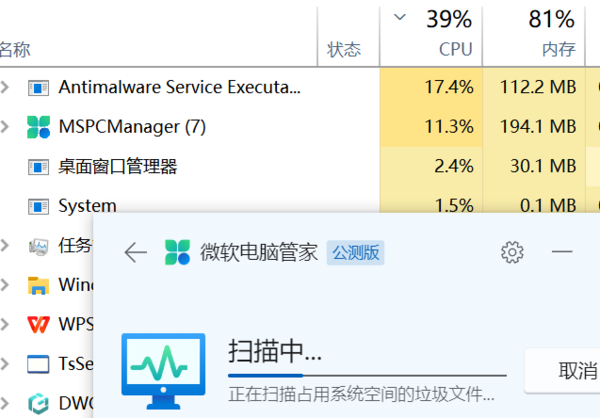Viewport: 600px width, 418px height.
Task: Expand the WPS process row
Action: coord(6,325)
